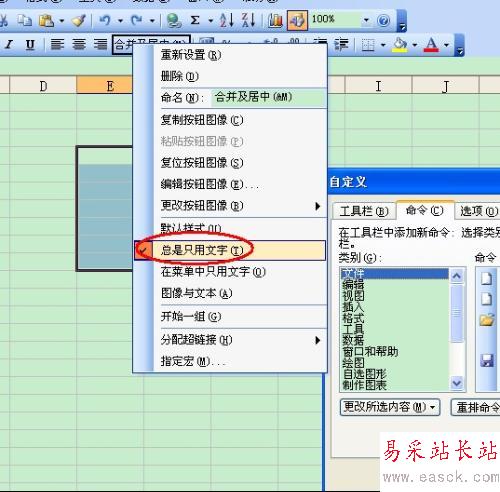Click the Paste clipboard icon
The image size is (500, 492).
[x=47, y=21]
